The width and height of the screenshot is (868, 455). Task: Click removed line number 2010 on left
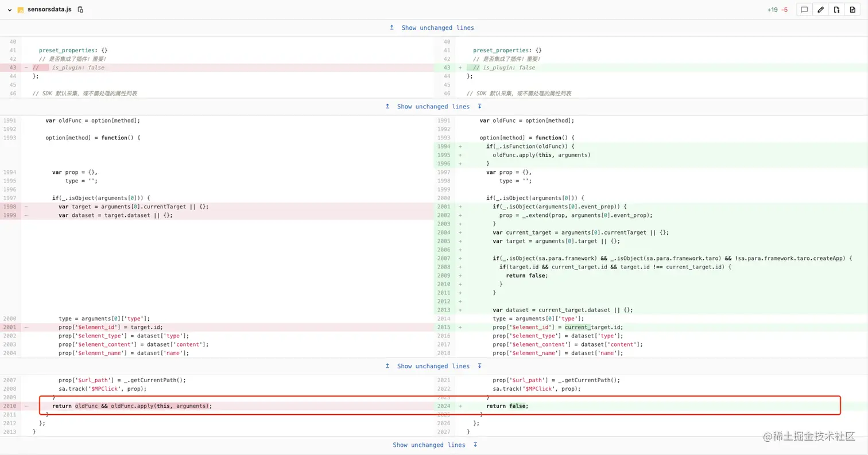(10, 406)
